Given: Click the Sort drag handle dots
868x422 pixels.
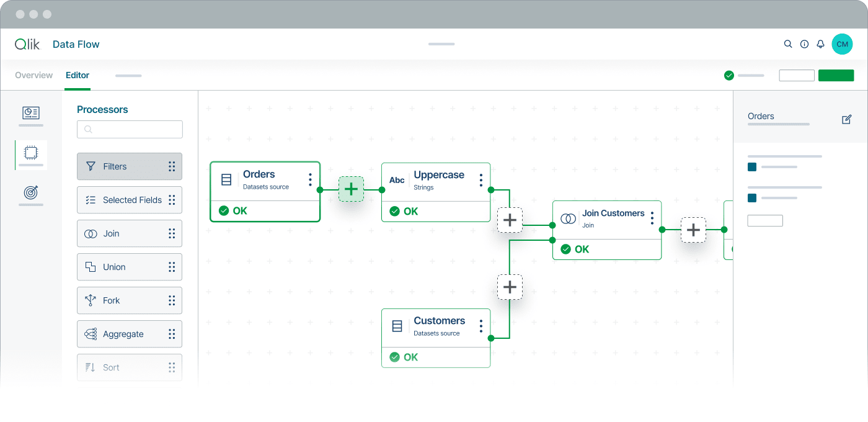Looking at the screenshot, I should tap(172, 367).
